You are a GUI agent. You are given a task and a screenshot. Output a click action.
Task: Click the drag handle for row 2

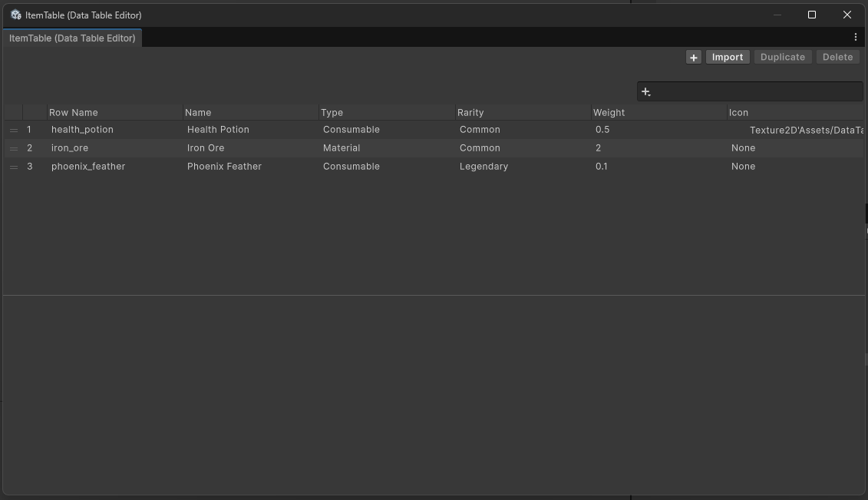(x=14, y=148)
